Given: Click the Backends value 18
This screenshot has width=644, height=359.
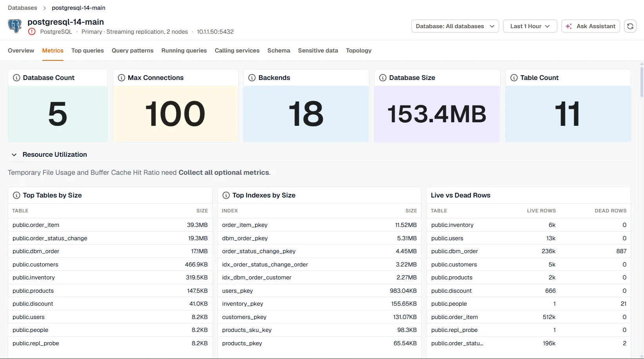Looking at the screenshot, I should coord(306,114).
